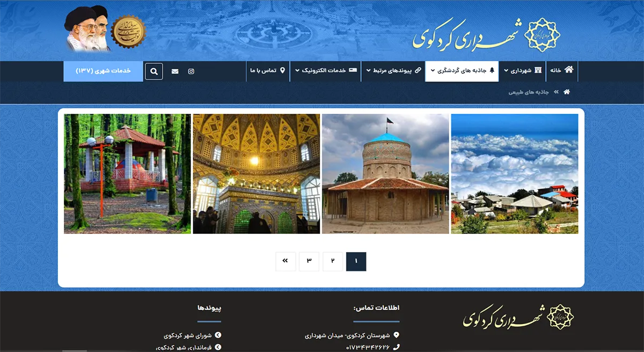Viewport: 644px width, 352px height.
Task: Open search with the magnifier icon
Action: (153, 71)
